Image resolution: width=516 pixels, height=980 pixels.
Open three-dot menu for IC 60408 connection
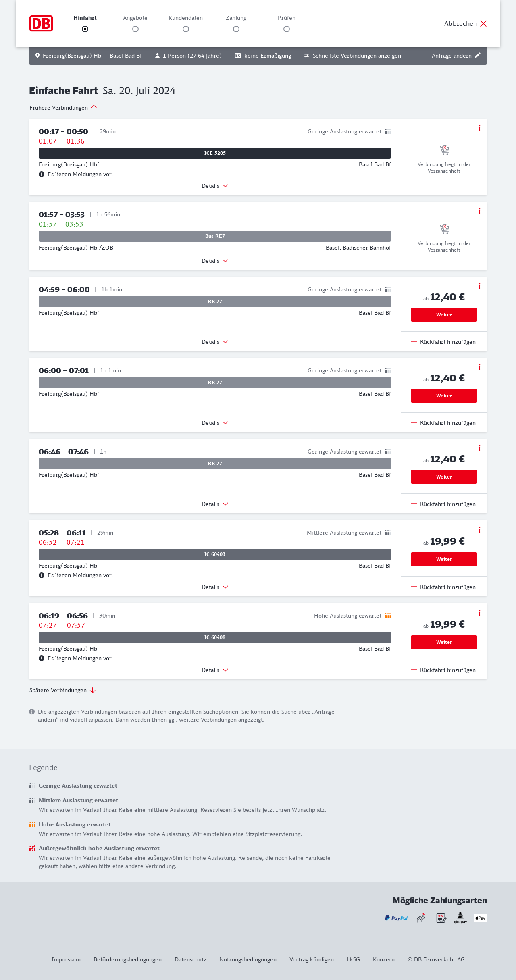tap(479, 613)
